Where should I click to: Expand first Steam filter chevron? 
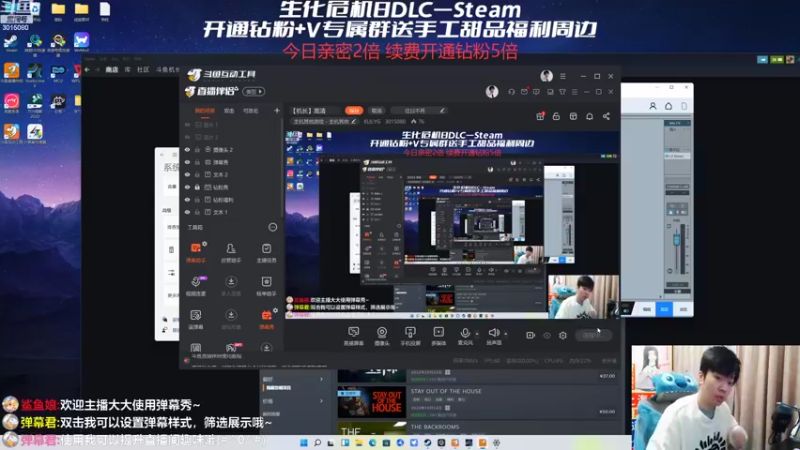[x=321, y=379]
